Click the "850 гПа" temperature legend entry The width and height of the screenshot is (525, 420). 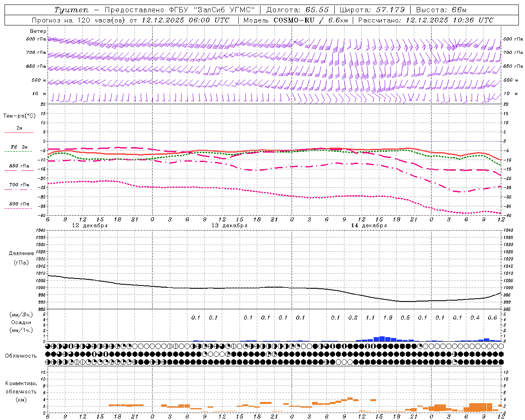[19, 166]
